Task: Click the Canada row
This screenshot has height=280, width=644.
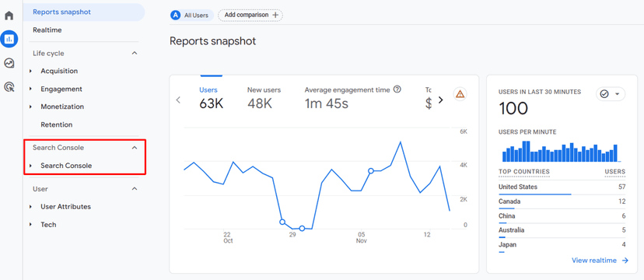Action: [562, 201]
